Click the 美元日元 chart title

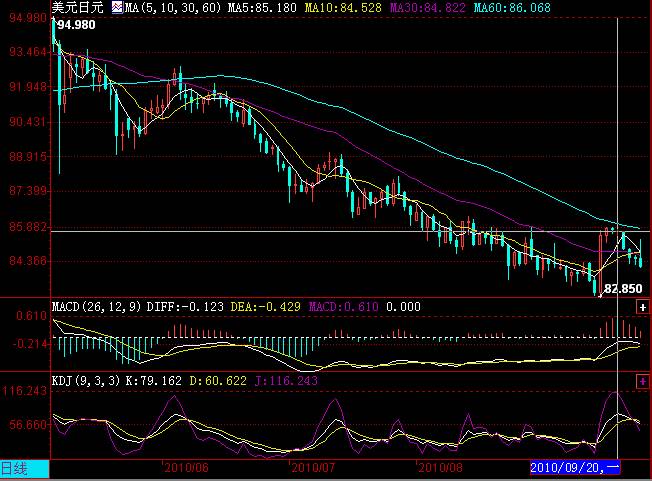click(x=77, y=7)
